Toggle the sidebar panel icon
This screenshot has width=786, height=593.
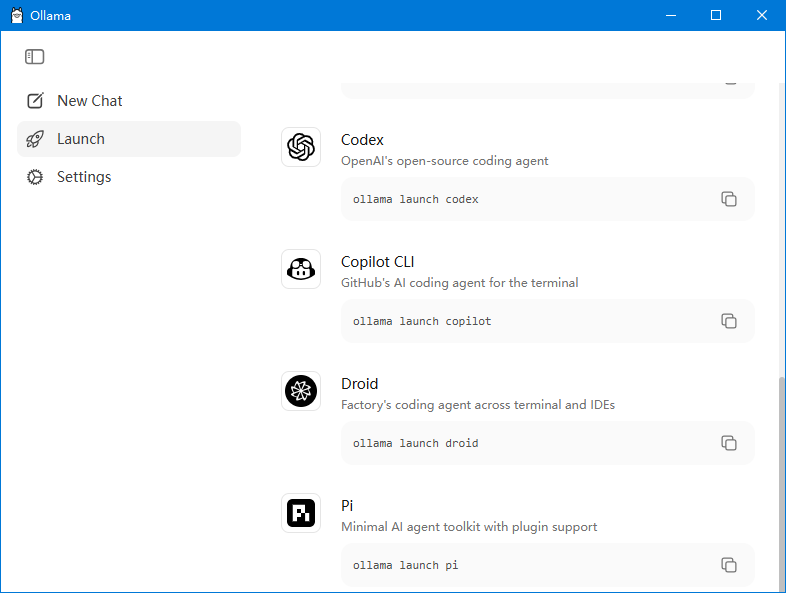35,57
